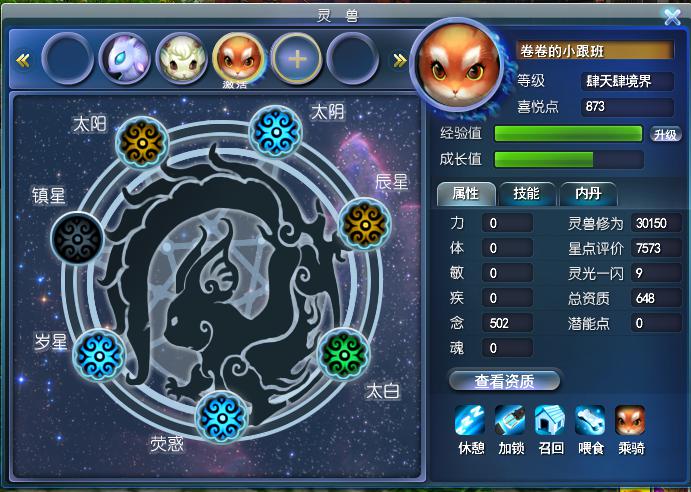Switch to the 技能 tab
691x492 pixels.
point(526,194)
